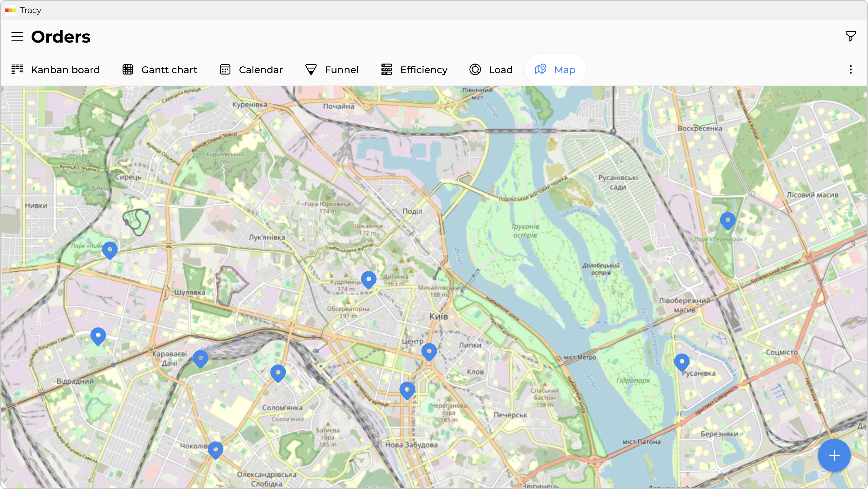Viewport: 868px width, 489px height.
Task: Click the blue plus add order button
Action: pyautogui.click(x=834, y=455)
